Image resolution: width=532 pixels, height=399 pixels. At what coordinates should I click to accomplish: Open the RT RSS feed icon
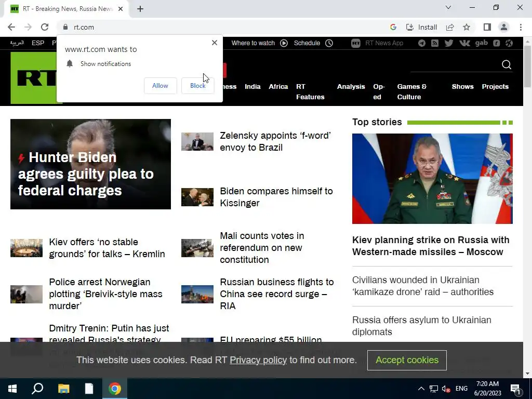coord(435,43)
